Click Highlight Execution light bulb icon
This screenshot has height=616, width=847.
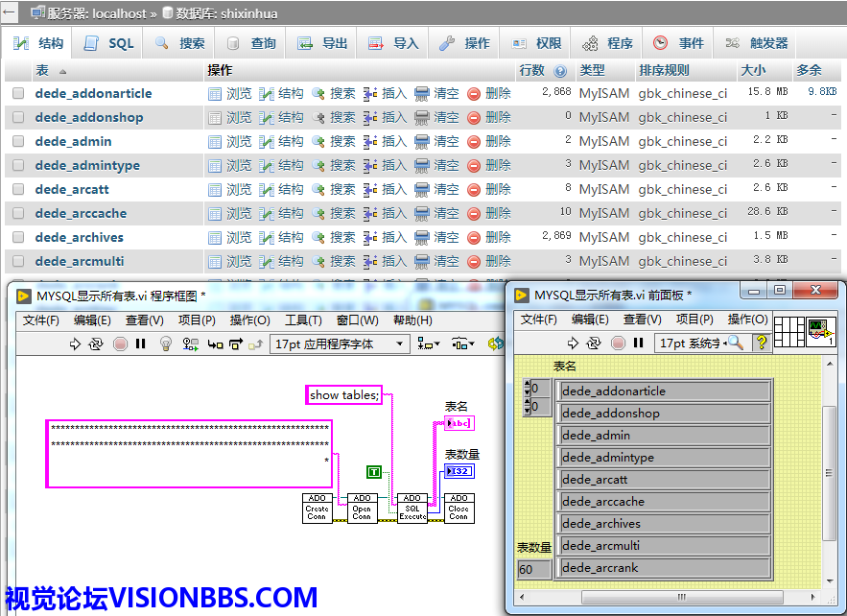coord(165,344)
